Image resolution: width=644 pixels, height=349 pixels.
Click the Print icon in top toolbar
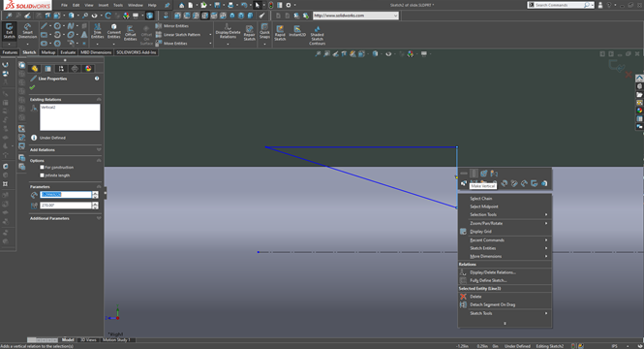pyautogui.click(x=230, y=5)
